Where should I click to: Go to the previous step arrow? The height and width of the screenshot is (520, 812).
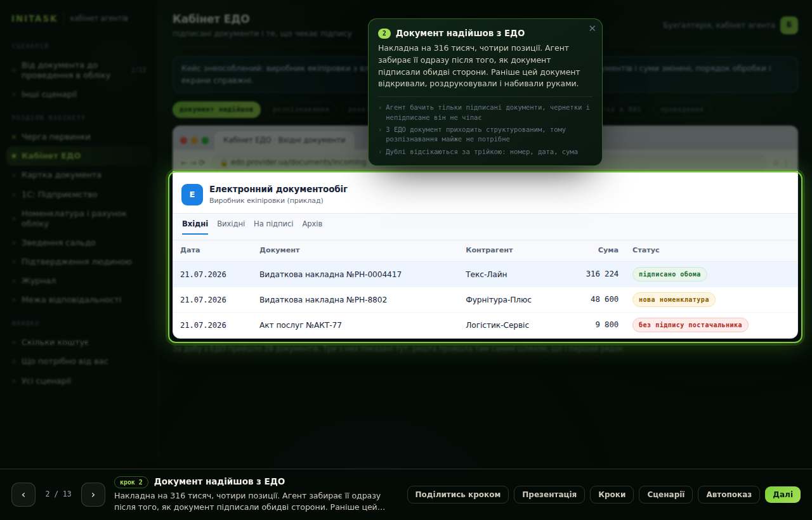(23, 495)
